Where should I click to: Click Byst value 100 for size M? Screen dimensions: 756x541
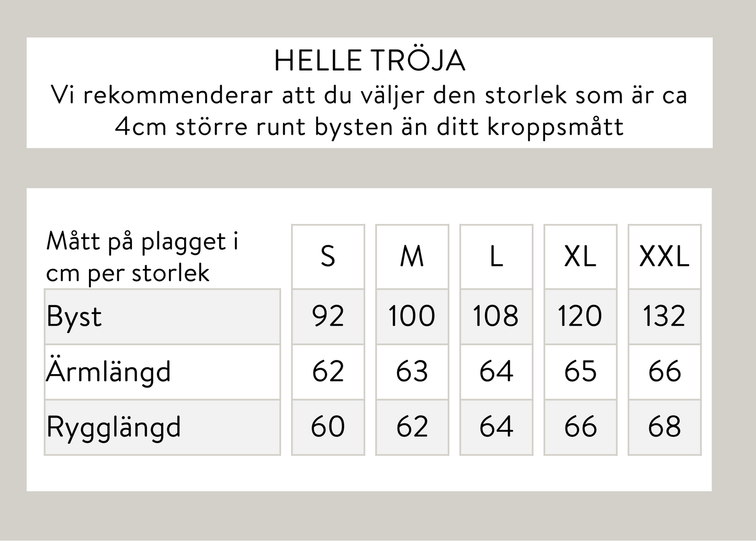point(412,317)
